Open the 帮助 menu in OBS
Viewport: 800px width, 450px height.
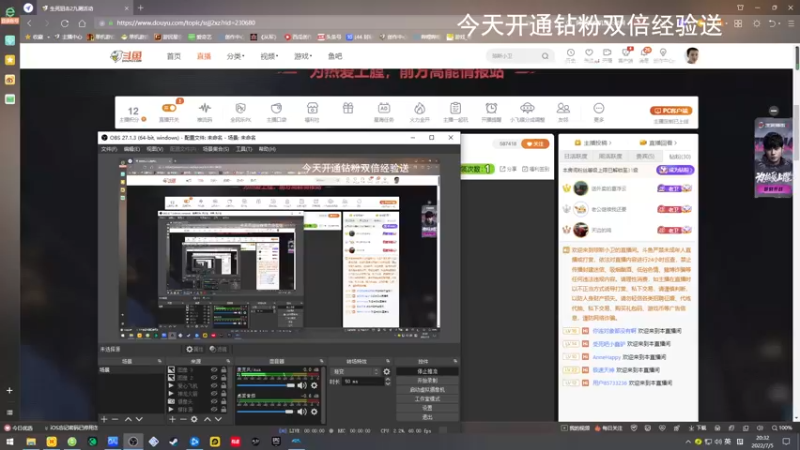(x=267, y=149)
